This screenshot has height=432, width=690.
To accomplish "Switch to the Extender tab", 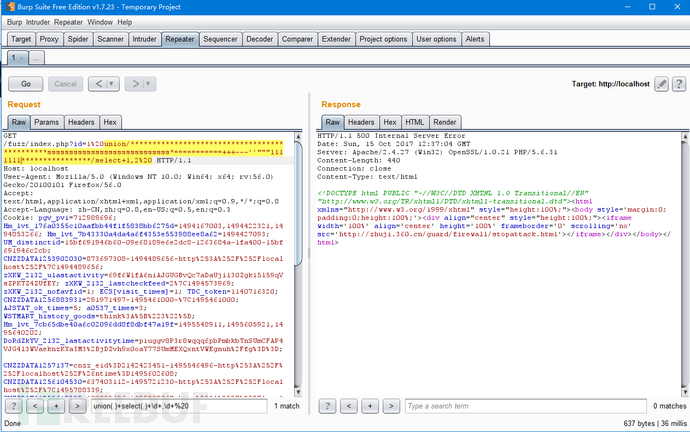I will point(336,39).
